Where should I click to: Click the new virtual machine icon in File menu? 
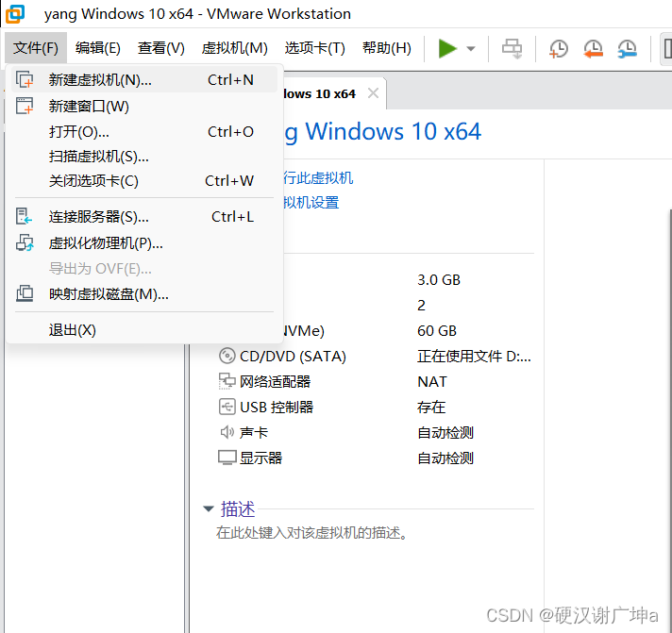[x=25, y=79]
